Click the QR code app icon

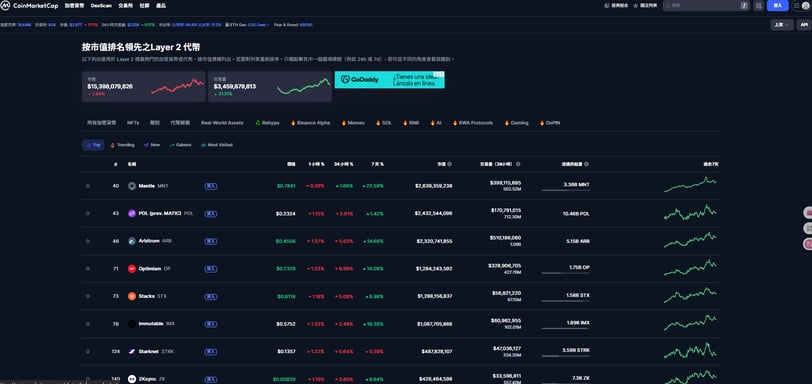click(759, 5)
